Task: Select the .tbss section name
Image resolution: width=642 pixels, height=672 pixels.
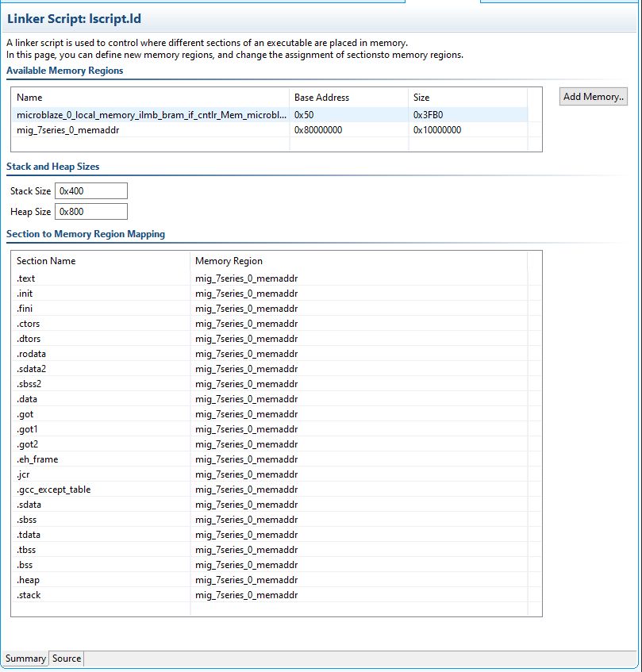Action: coord(26,550)
